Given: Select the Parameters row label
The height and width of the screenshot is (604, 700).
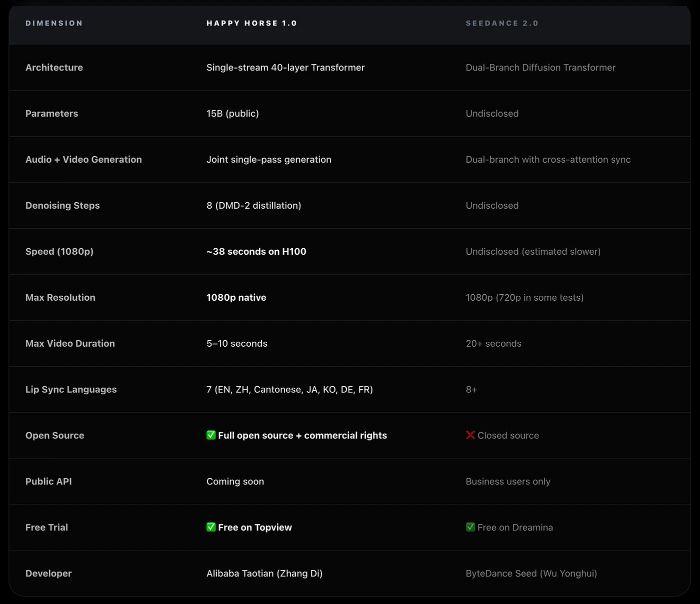Looking at the screenshot, I should [x=51, y=114].
